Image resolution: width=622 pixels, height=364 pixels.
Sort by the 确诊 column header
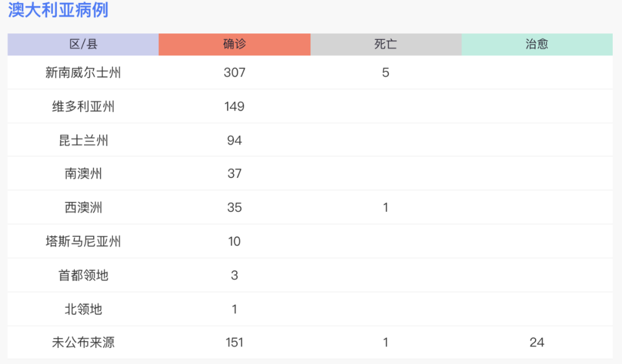click(234, 44)
